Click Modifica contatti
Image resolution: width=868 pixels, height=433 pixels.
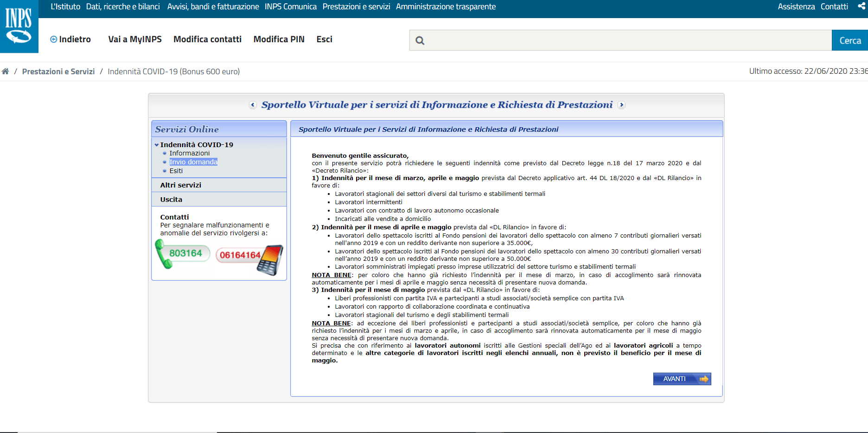pyautogui.click(x=207, y=39)
